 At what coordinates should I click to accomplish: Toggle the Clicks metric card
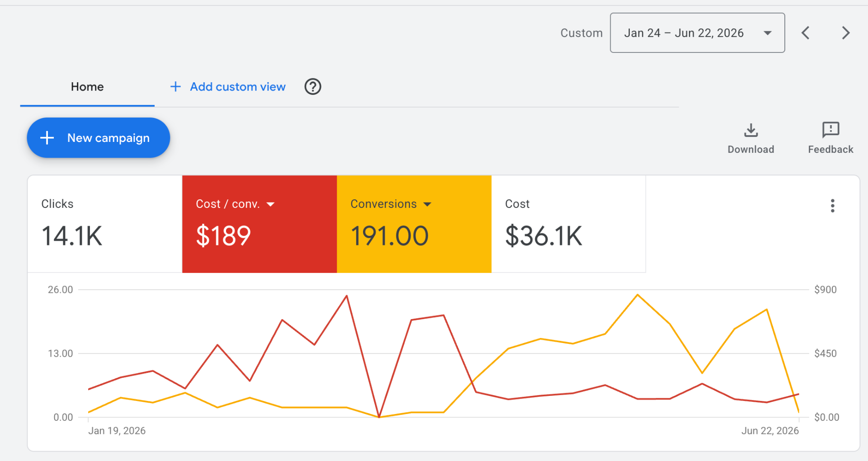click(105, 224)
